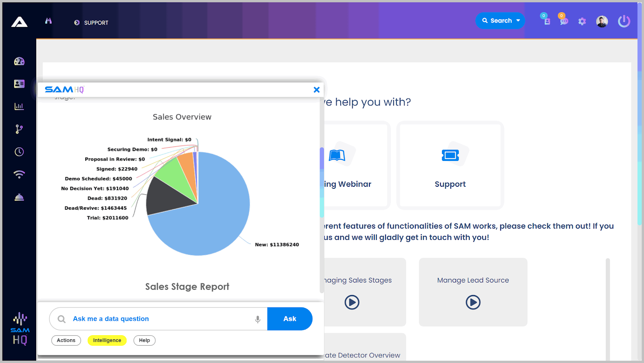Click the power logout icon
Viewport: 644px width, 363px height.
click(x=624, y=21)
